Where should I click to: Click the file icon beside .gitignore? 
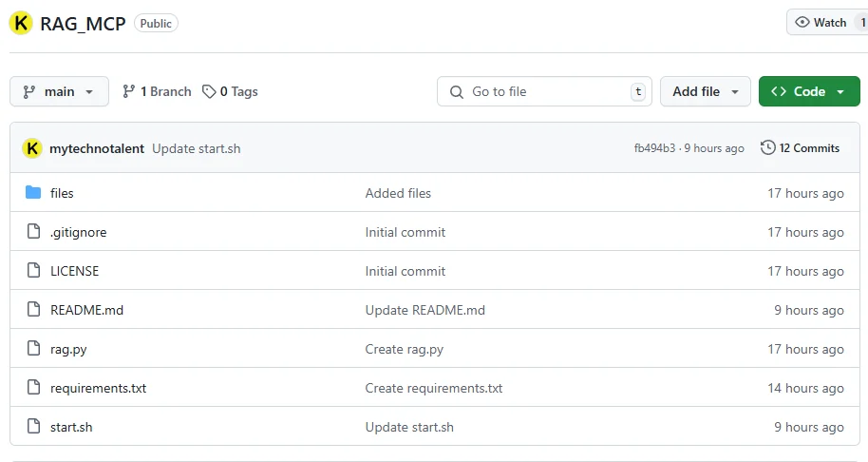pyautogui.click(x=34, y=232)
